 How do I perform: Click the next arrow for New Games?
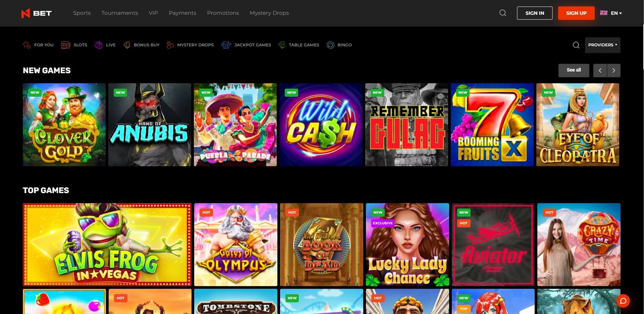click(614, 70)
